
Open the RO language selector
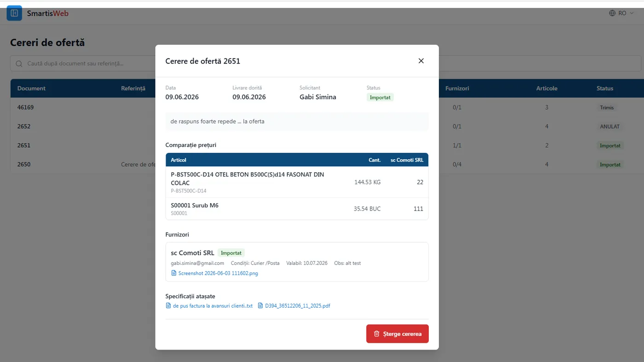pyautogui.click(x=621, y=13)
